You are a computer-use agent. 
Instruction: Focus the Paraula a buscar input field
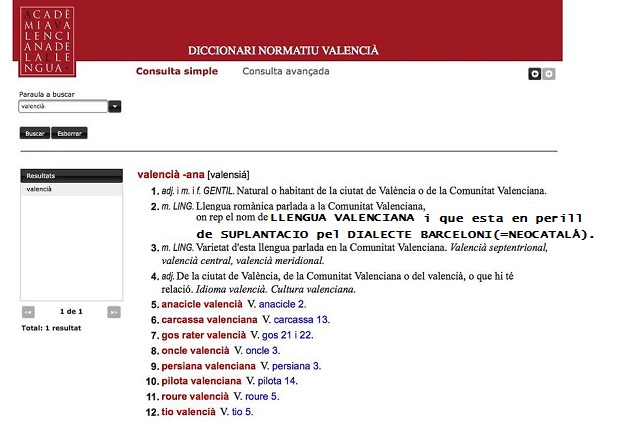pyautogui.click(x=63, y=106)
